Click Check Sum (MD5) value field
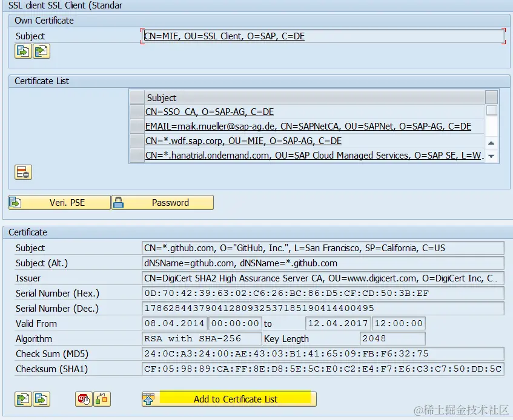This screenshot has width=513, height=420. pos(323,353)
